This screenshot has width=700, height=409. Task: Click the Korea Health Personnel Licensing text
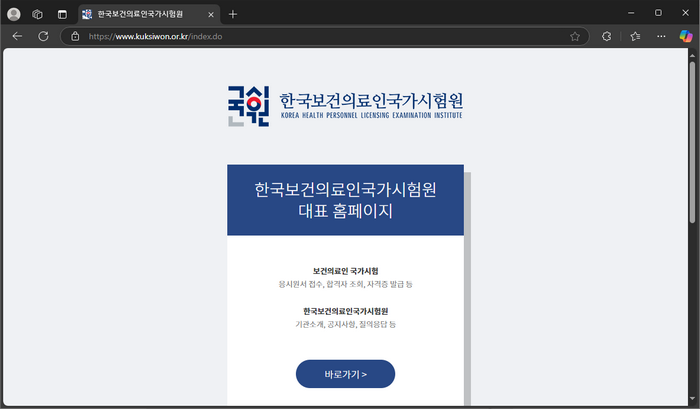tap(371, 115)
